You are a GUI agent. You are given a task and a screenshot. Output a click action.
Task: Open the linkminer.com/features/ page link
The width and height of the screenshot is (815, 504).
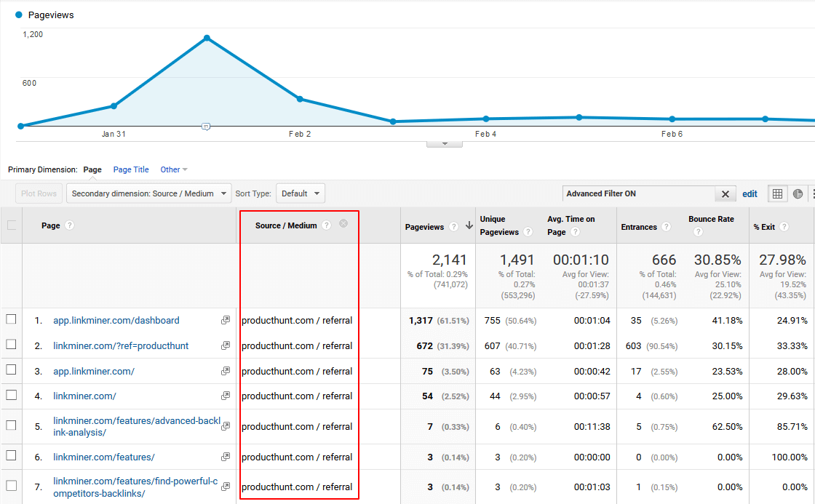click(103, 457)
